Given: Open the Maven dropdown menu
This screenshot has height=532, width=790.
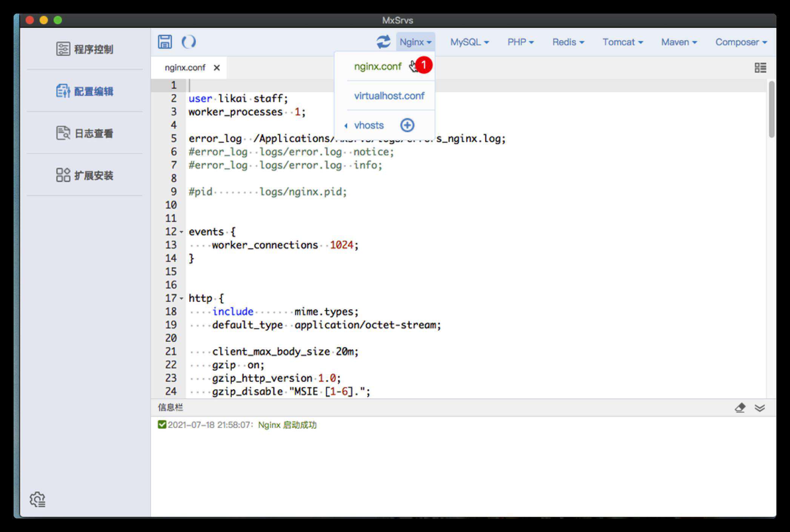Looking at the screenshot, I should [679, 42].
